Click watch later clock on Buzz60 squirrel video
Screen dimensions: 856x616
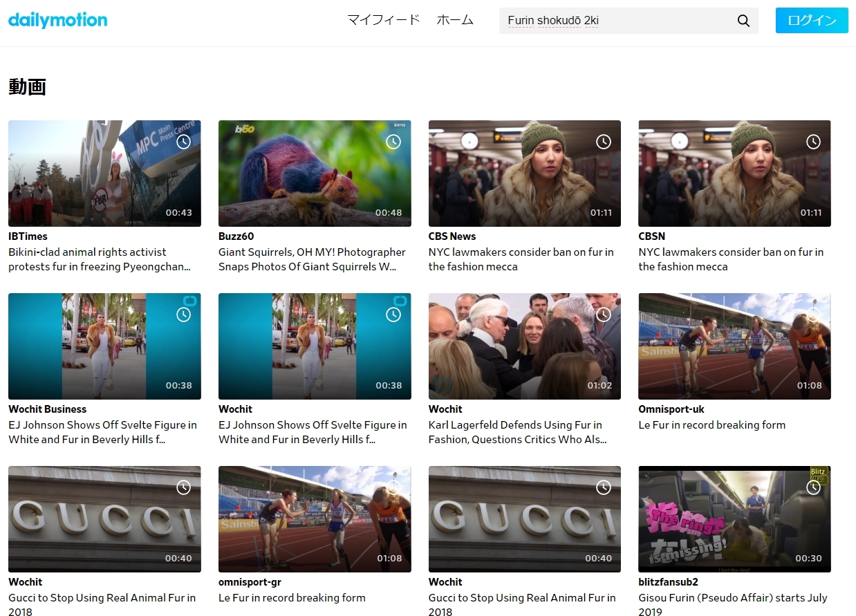pos(393,142)
